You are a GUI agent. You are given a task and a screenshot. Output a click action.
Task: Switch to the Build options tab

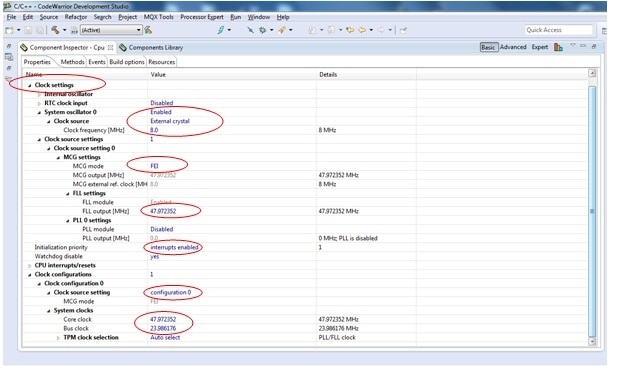pyautogui.click(x=127, y=62)
